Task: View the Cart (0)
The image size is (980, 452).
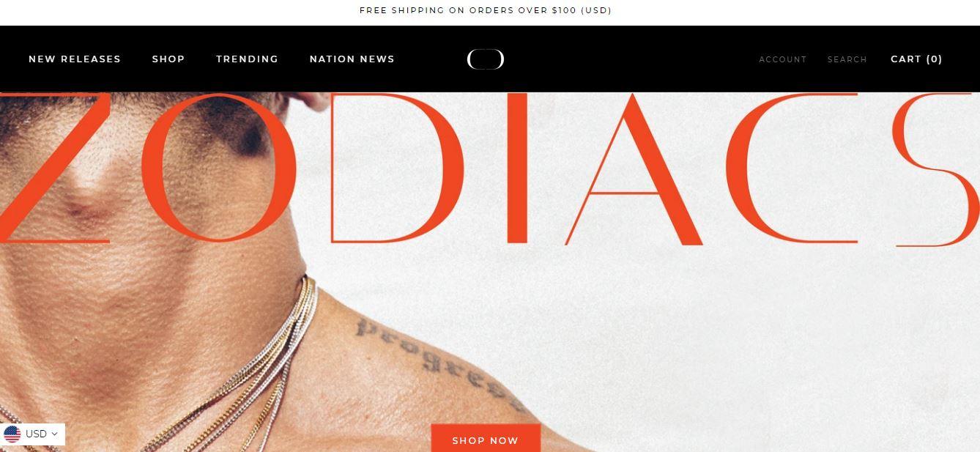Action: tap(916, 59)
